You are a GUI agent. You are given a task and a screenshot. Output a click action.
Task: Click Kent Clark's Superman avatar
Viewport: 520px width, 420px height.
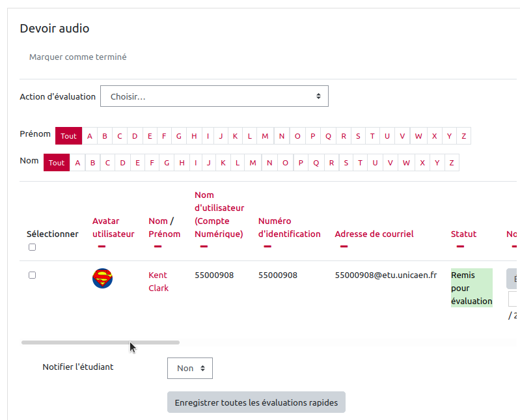102,279
